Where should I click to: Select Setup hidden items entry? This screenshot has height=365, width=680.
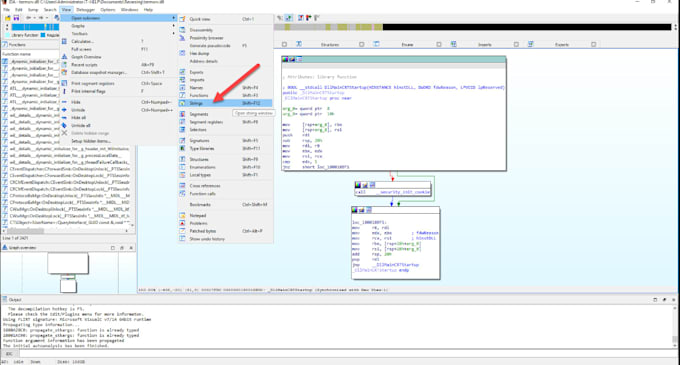118,141
